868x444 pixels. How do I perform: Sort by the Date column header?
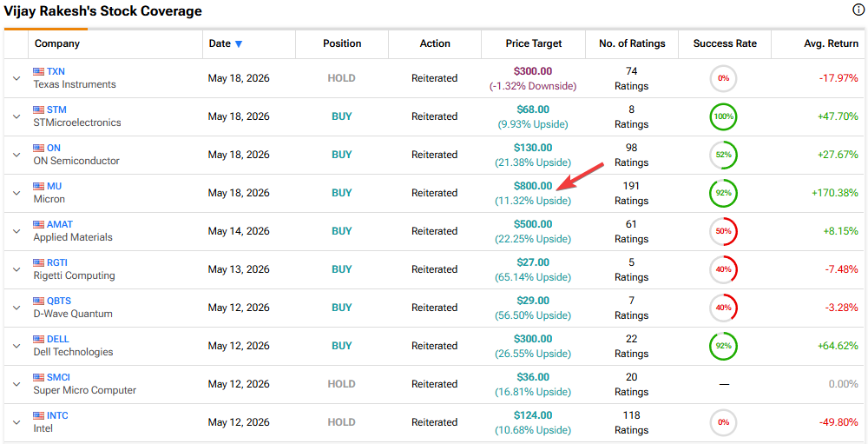[226, 43]
